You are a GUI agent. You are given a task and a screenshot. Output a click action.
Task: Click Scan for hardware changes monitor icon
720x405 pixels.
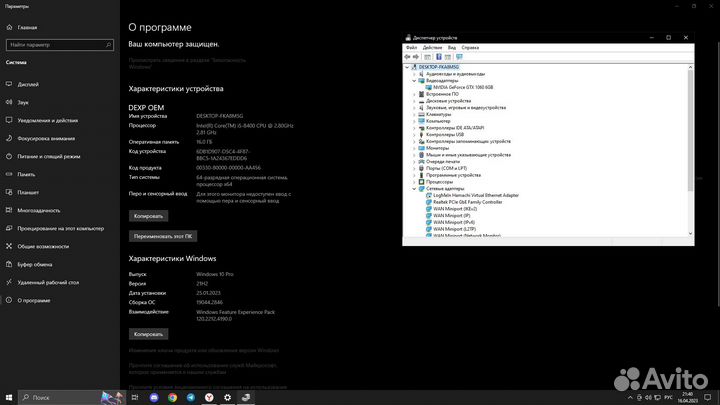459,57
